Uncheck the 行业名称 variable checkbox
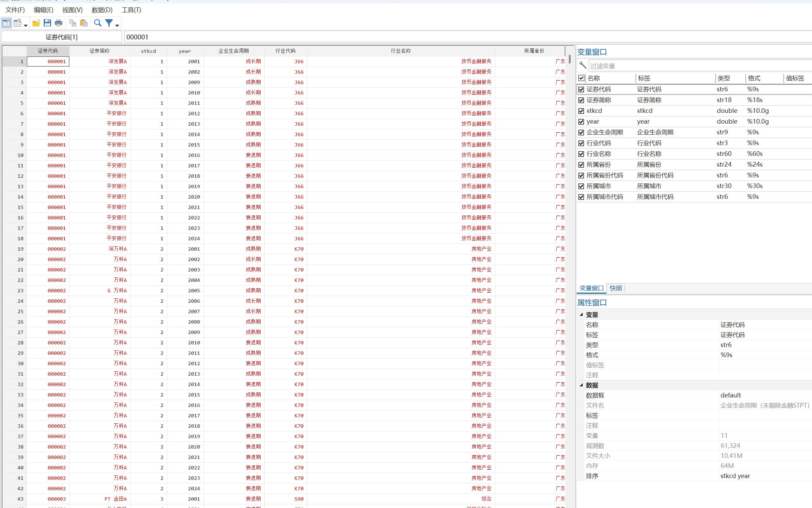Image resolution: width=812 pixels, height=508 pixels. pos(581,154)
